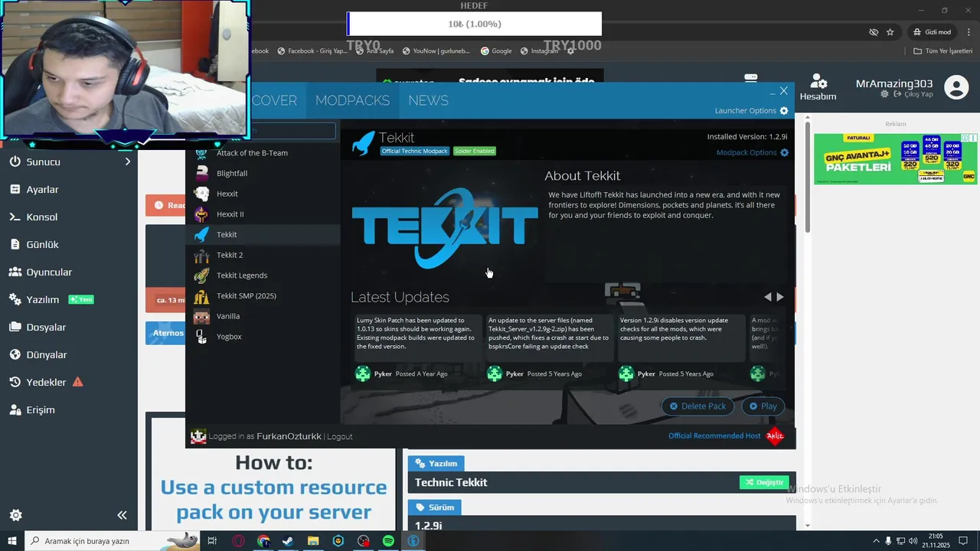Collapse the Aternos sidebar with double-chevron
This screenshot has height=551, width=980.
coord(122,515)
